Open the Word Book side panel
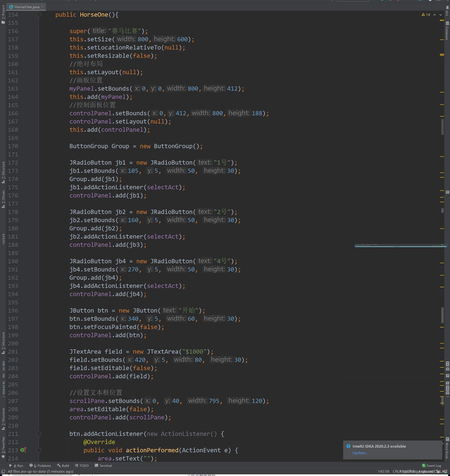 447,448
